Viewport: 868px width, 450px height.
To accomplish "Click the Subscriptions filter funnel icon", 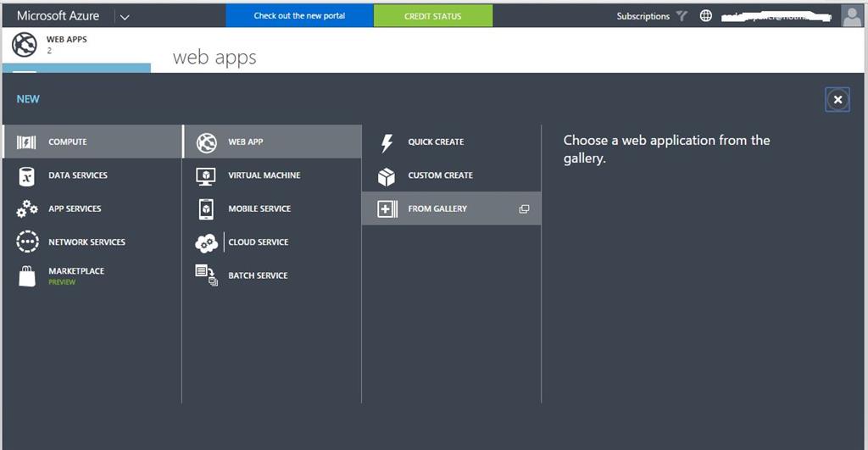I will (x=682, y=16).
